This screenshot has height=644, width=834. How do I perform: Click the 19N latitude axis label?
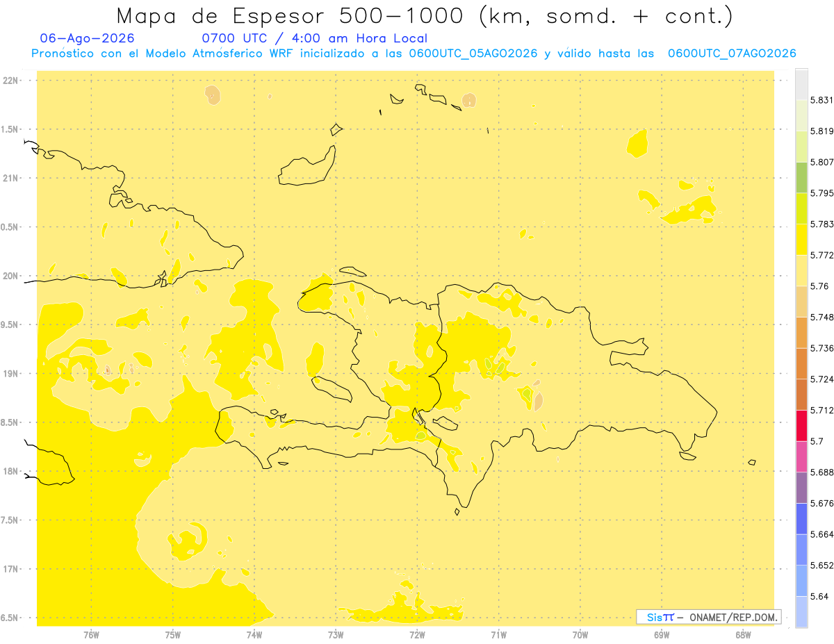[10, 374]
